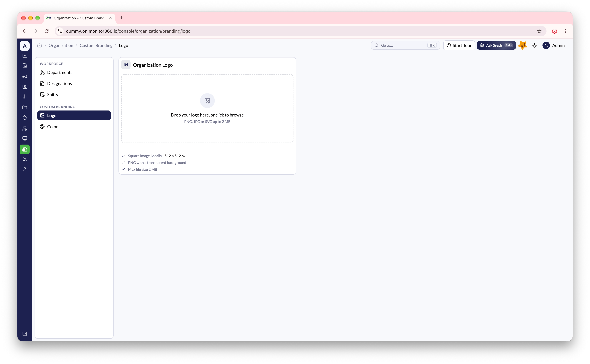Click the Custom Branding breadcrumb link
Screen dimensions: 590x364
(96, 45)
